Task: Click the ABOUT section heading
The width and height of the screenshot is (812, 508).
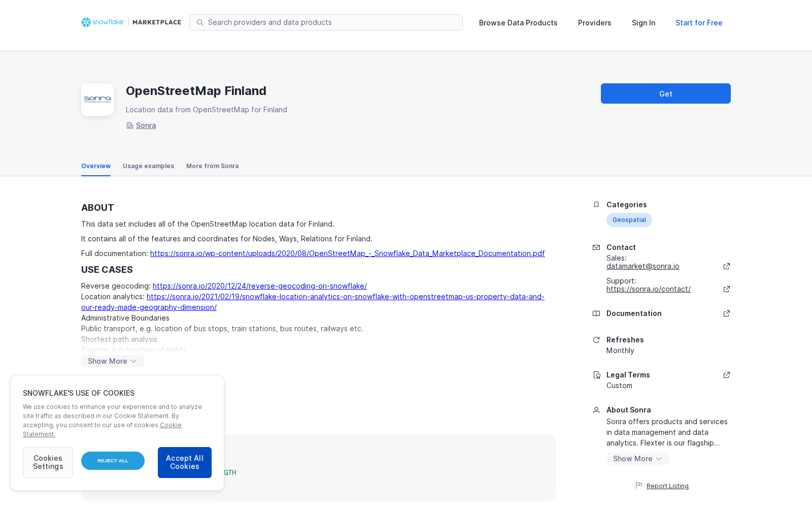Action: (x=97, y=208)
